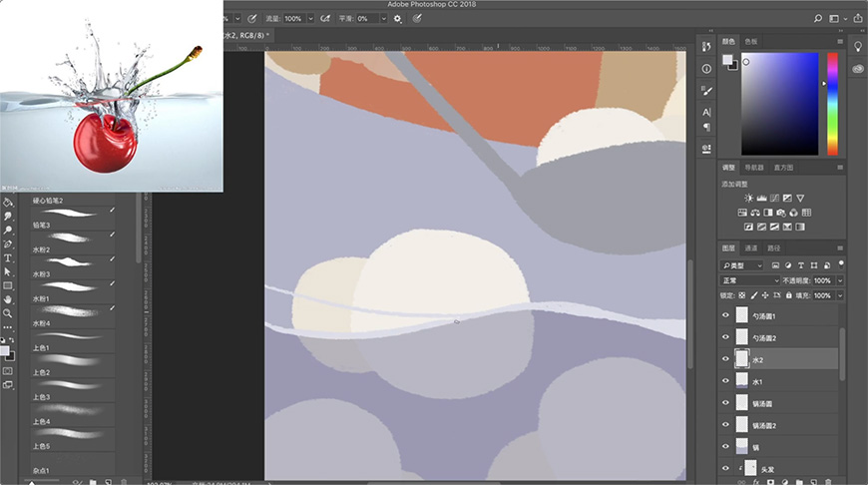Select the Rectangle shape tool
Viewport: 868px width, 485px height.
point(8,285)
